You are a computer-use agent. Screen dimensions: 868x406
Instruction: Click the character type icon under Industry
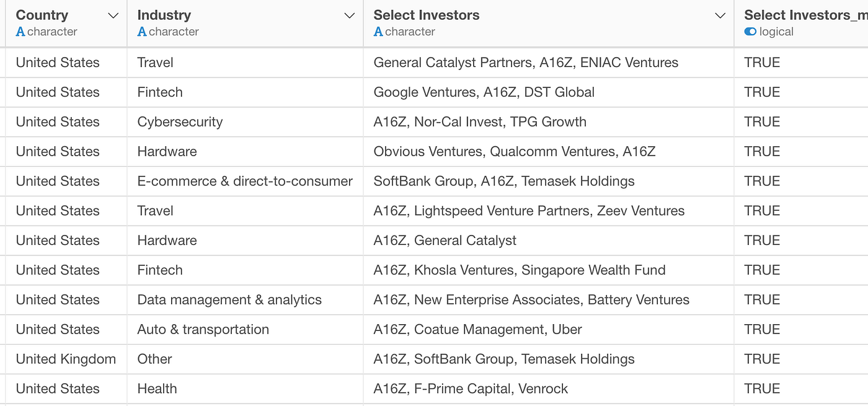pyautogui.click(x=142, y=32)
